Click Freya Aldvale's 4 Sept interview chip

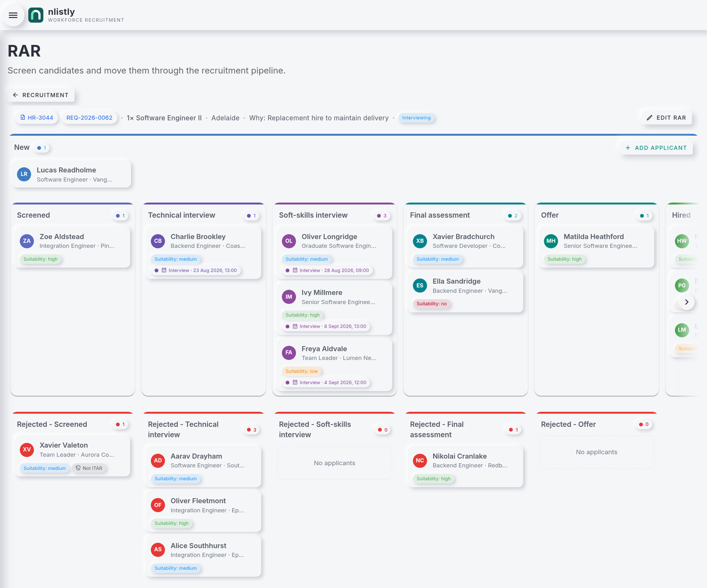326,383
